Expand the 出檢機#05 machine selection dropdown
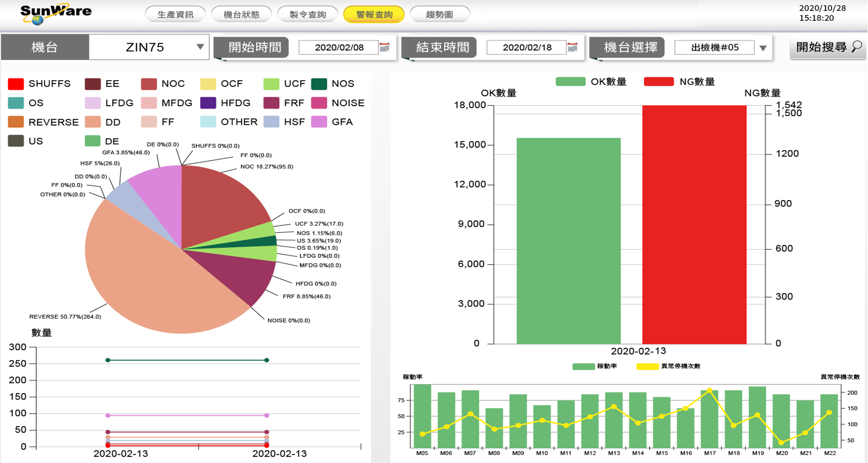The width and height of the screenshot is (868, 463). coord(763,48)
